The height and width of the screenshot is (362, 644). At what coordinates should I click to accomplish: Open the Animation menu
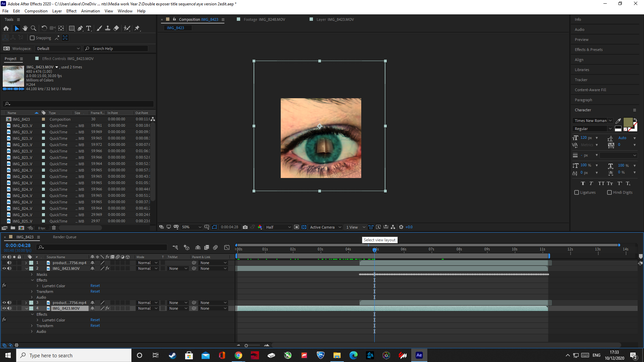click(x=90, y=11)
